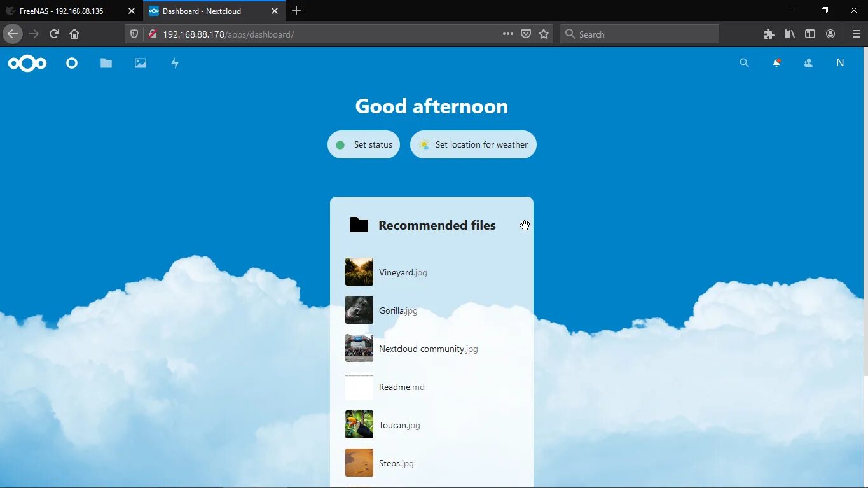
Task: Open the Readme.md file
Action: click(432, 387)
